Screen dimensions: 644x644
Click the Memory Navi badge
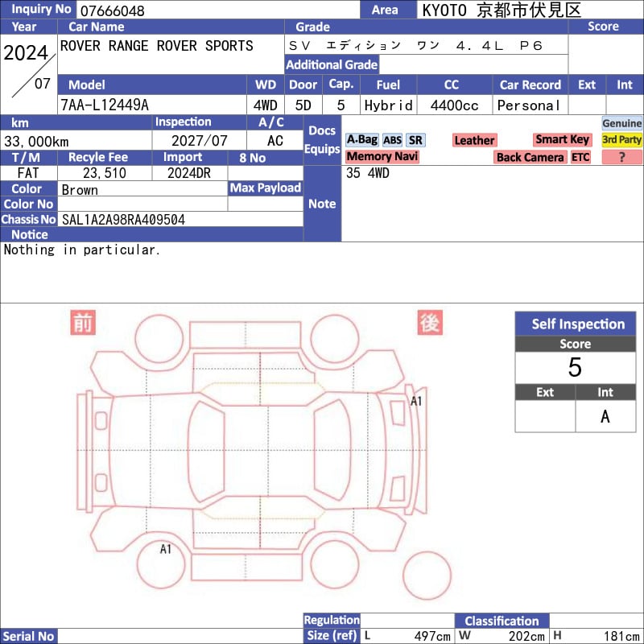pos(382,157)
